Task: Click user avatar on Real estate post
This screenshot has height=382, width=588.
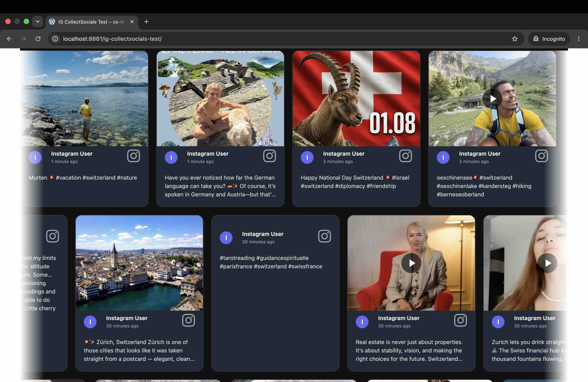Action: 362,322
